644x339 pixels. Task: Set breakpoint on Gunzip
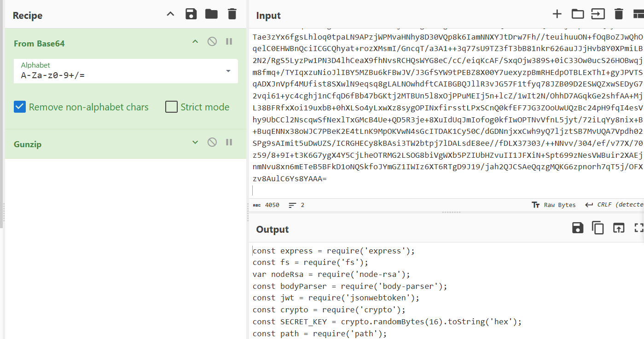[x=229, y=143]
